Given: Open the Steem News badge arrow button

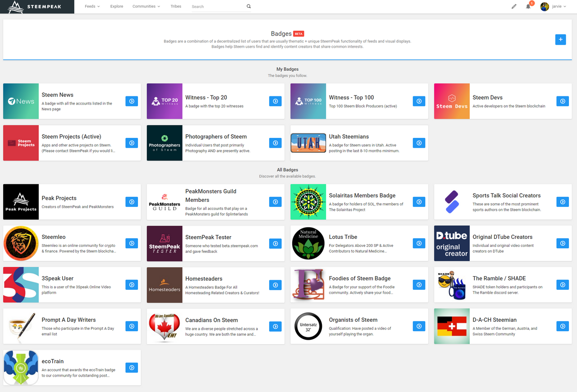Looking at the screenshot, I should (x=132, y=101).
